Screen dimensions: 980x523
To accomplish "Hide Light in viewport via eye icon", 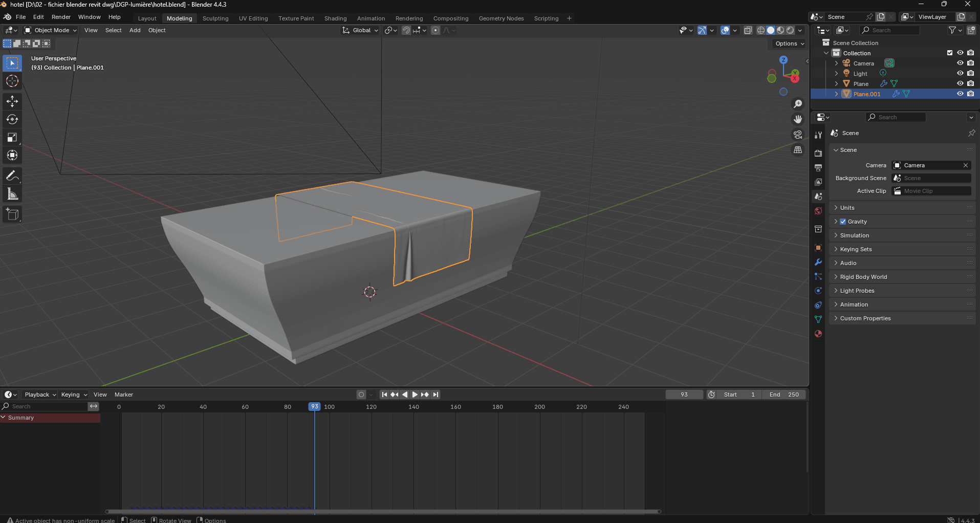I will [x=960, y=73].
